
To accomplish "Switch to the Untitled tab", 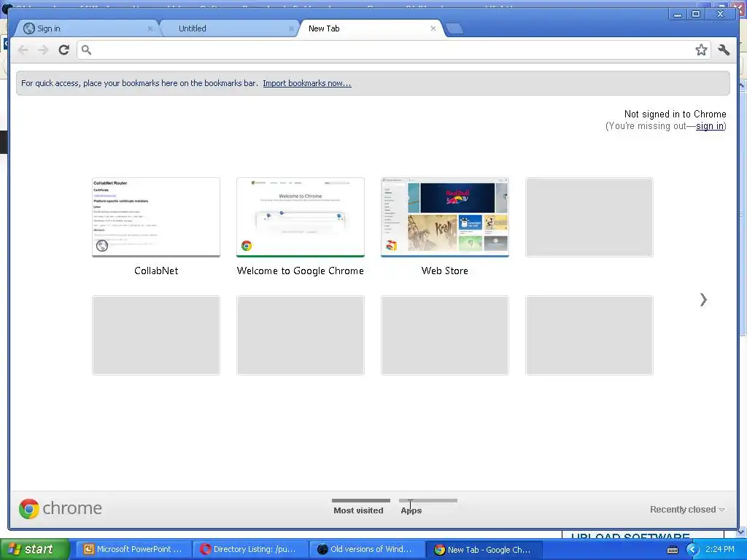I will tap(228, 28).
